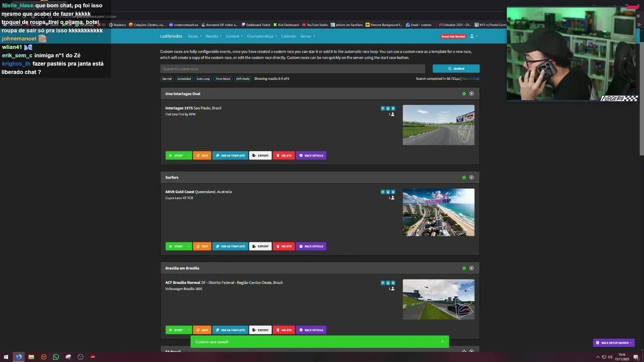Open the user account menu icon
The width and height of the screenshot is (644, 362).
473,36
